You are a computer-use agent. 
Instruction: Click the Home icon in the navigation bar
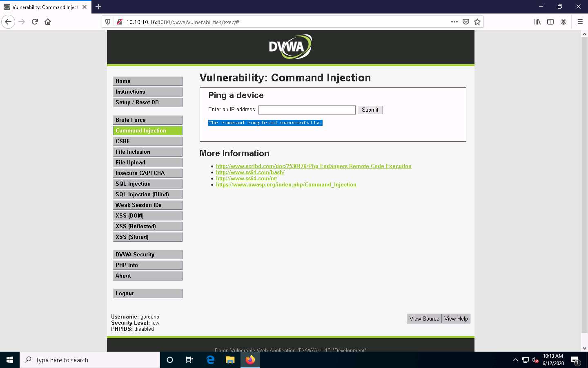(x=48, y=22)
